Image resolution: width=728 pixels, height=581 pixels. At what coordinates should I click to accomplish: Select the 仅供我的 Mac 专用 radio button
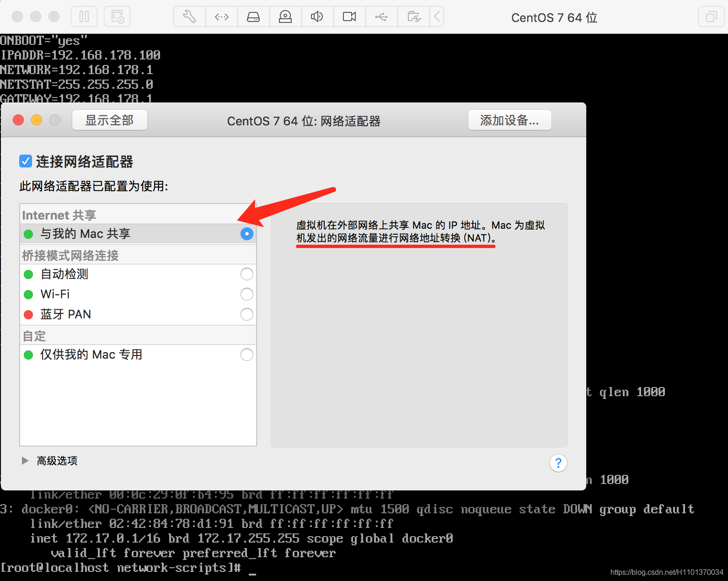coord(246,355)
